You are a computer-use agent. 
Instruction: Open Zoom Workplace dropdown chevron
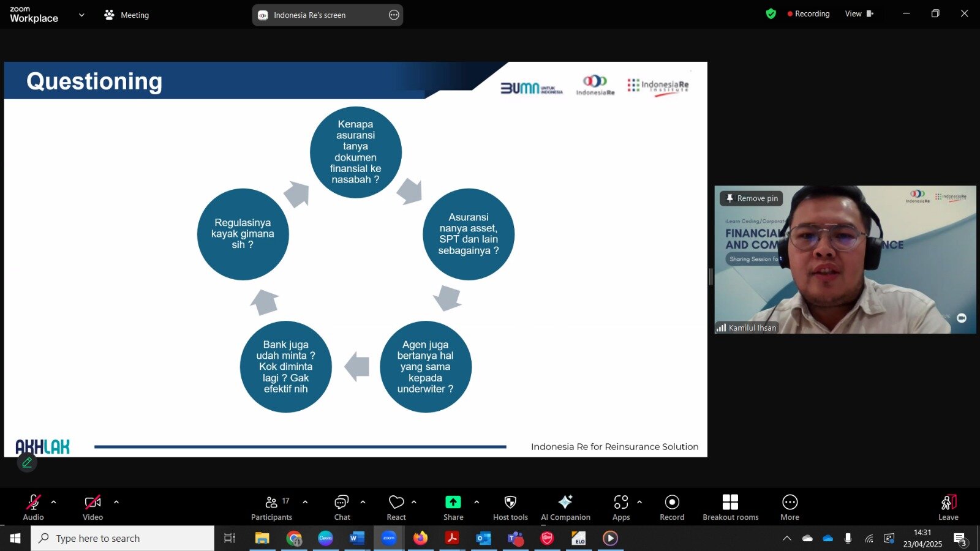pyautogui.click(x=81, y=15)
